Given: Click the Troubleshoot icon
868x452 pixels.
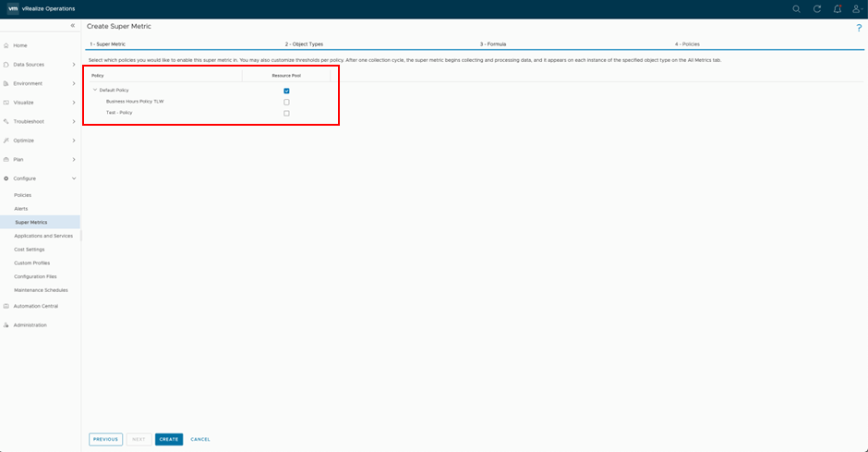Looking at the screenshot, I should (6, 121).
